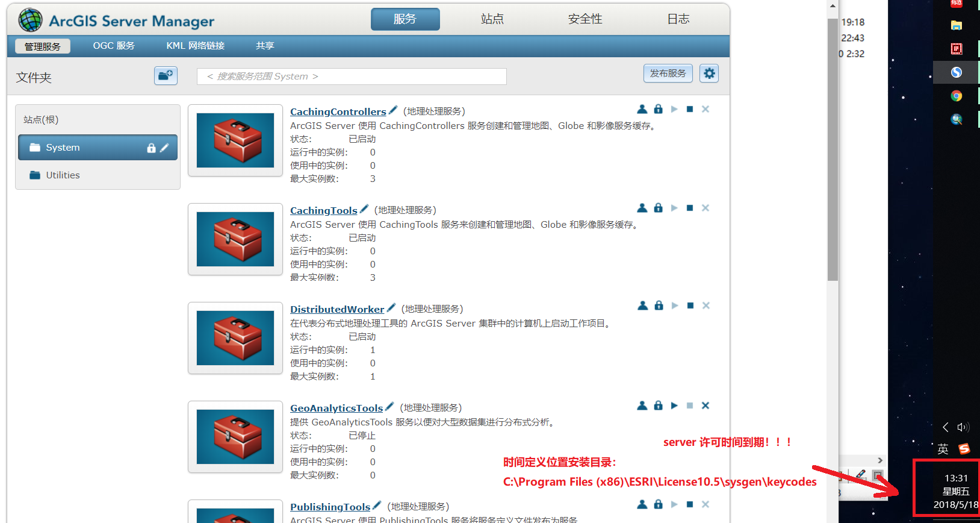Open the Sogou browser taskbar icon
This screenshot has height=523, width=980.
[957, 72]
